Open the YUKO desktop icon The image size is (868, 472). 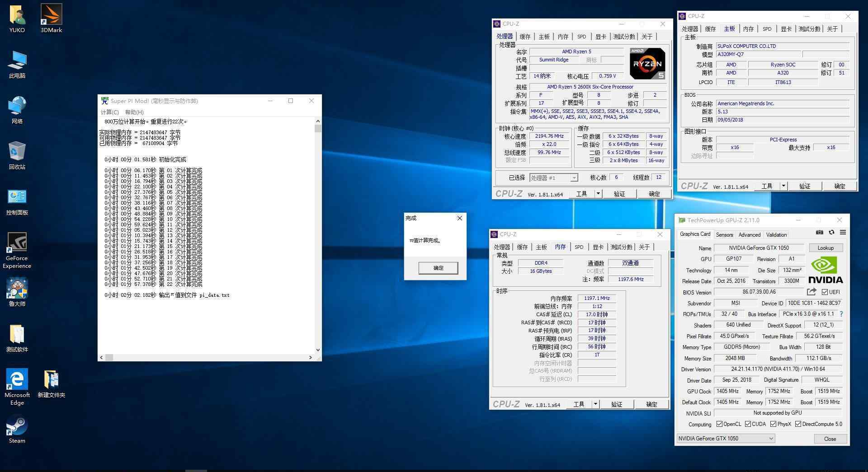pos(17,19)
